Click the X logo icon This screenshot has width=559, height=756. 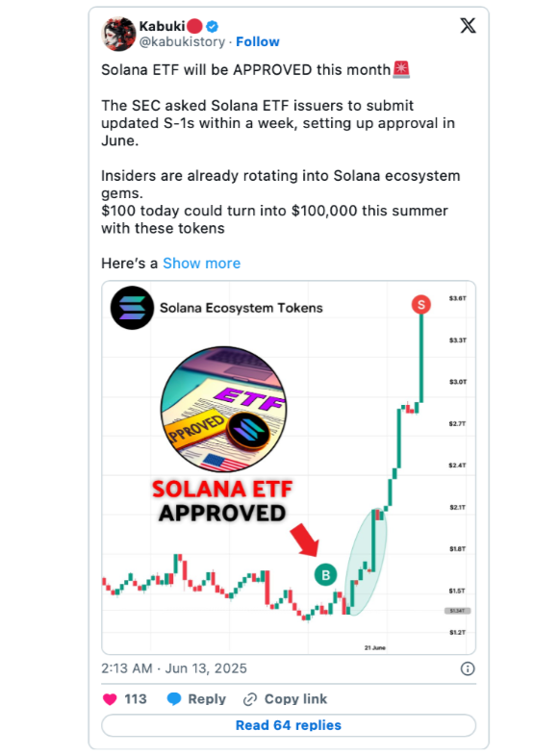pyautogui.click(x=468, y=26)
